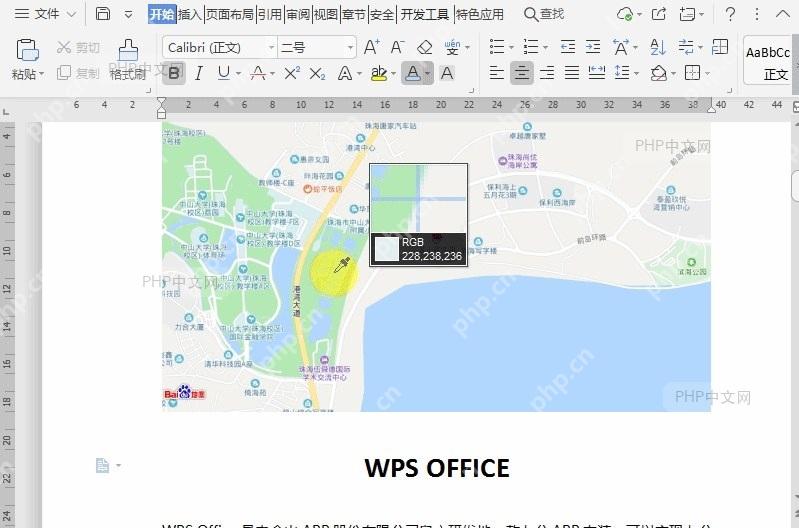The height and width of the screenshot is (528, 799).
Task: Click the insert table grid icon
Action: pos(720,47)
